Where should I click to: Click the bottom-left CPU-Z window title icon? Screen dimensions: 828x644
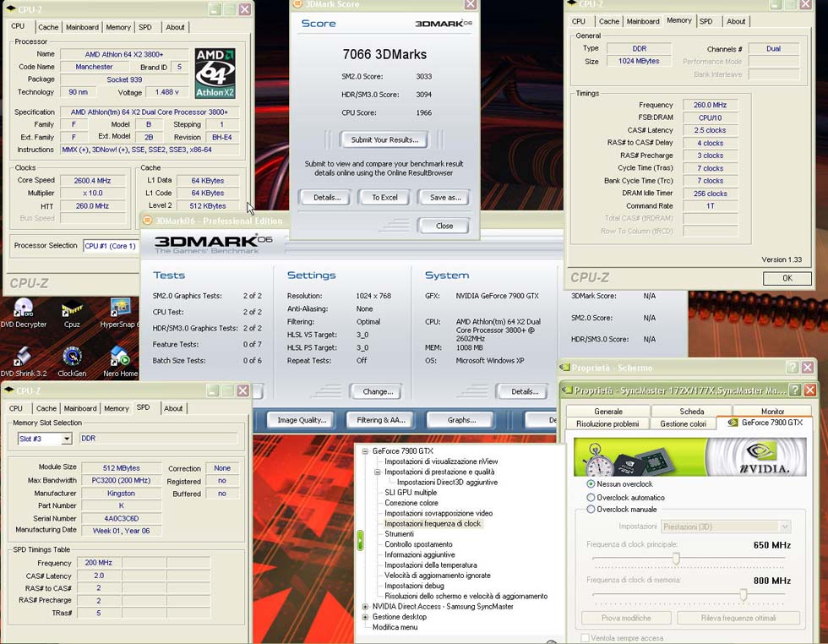(8, 390)
